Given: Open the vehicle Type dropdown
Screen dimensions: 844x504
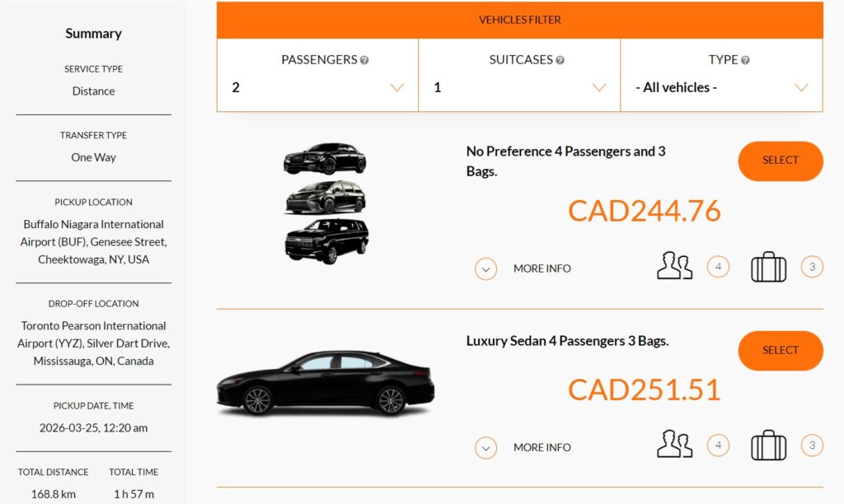Looking at the screenshot, I should (721, 87).
